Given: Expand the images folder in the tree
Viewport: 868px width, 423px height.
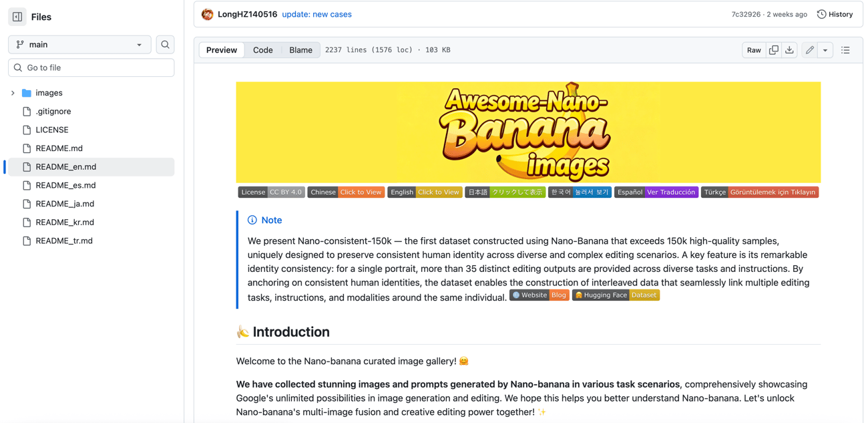Looking at the screenshot, I should click(11, 92).
